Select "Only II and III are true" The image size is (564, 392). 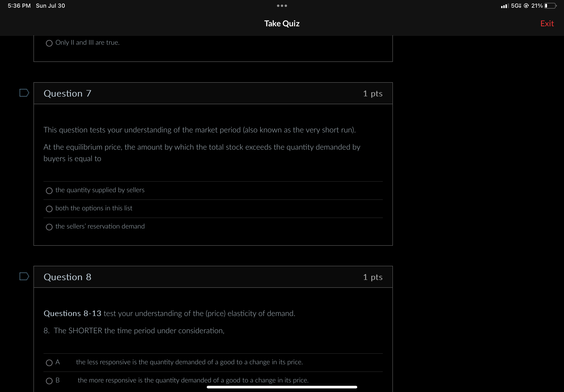49,43
